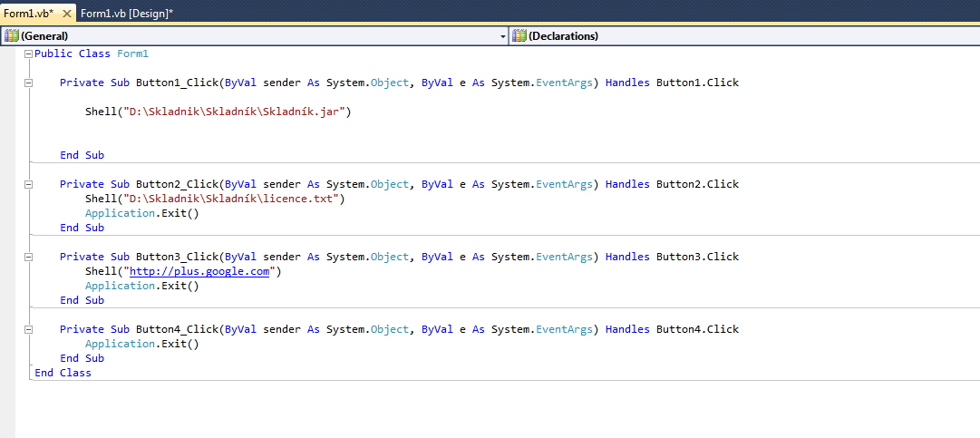Click the http://plus.google.com link in code
This screenshot has width=980, height=438.
[x=199, y=271]
